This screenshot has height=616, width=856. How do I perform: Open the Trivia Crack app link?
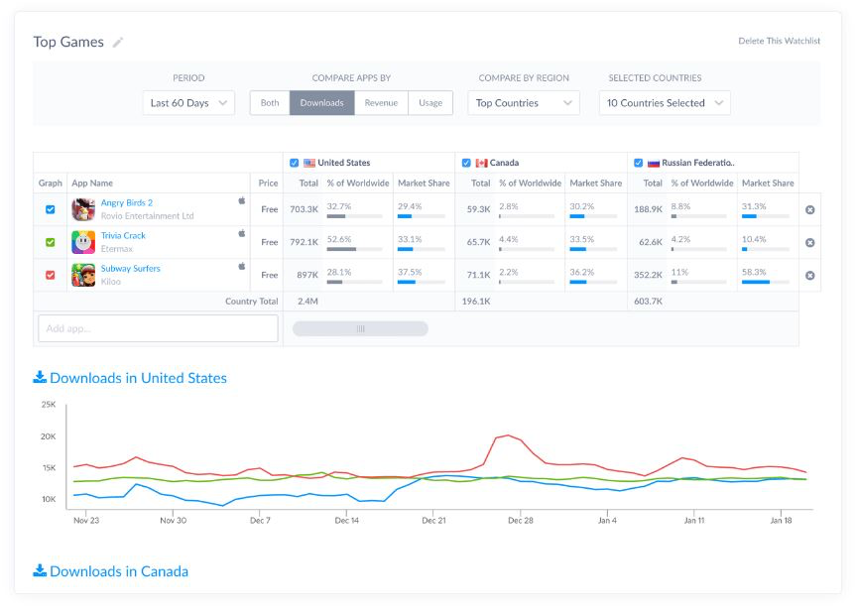point(123,235)
